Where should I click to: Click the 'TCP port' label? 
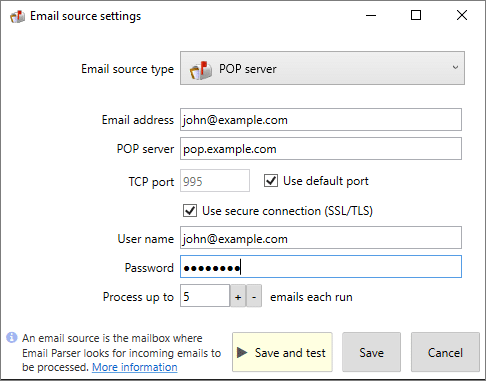(x=151, y=182)
